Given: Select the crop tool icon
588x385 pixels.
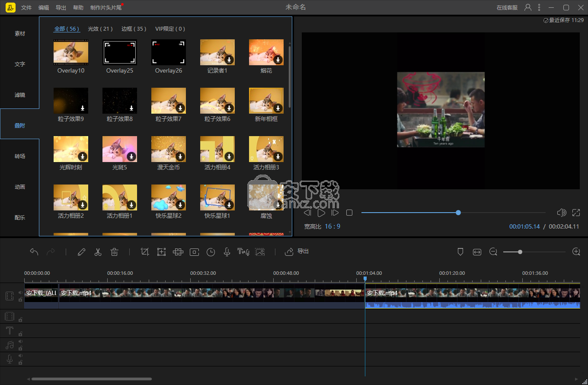Looking at the screenshot, I should click(145, 252).
